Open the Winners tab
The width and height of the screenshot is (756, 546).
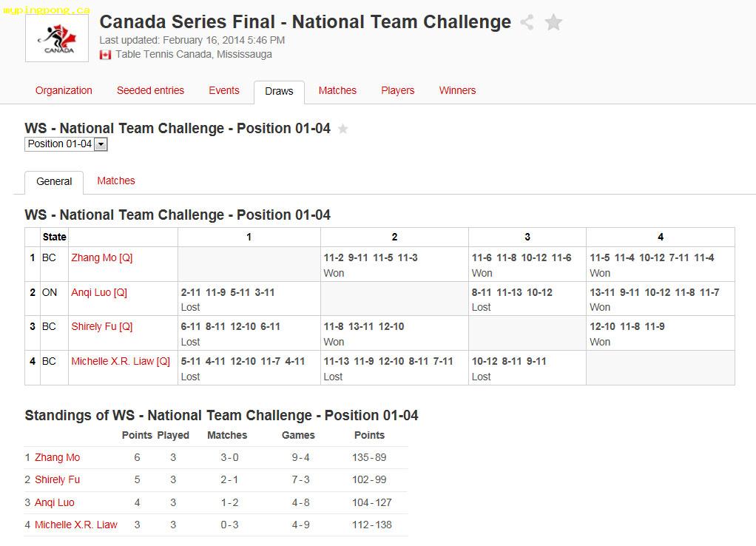[x=458, y=90]
